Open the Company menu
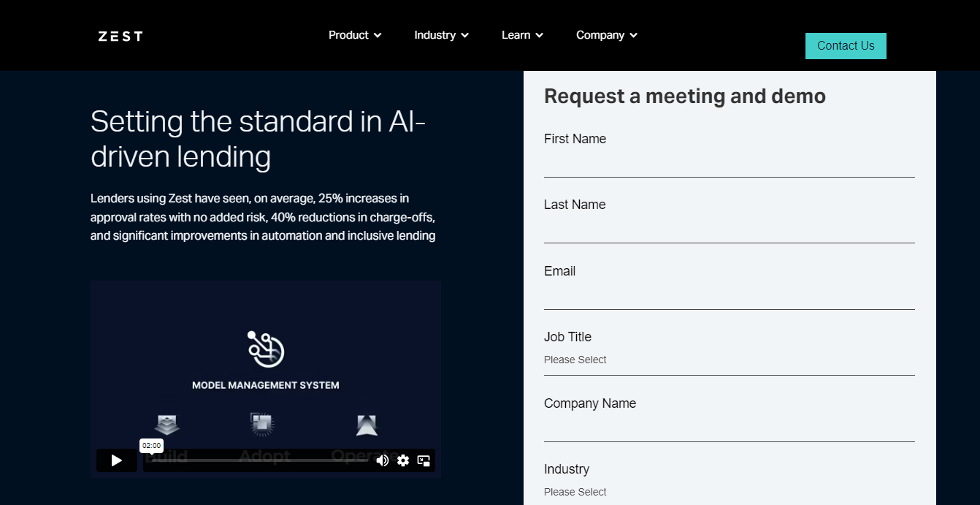Viewport: 980px width, 505px height. click(606, 35)
